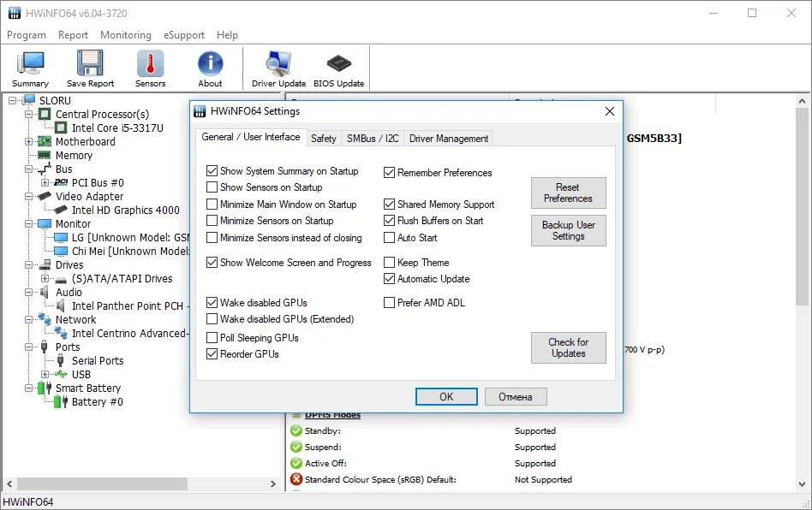The image size is (812, 510).
Task: Open the Program menu
Action: point(27,34)
